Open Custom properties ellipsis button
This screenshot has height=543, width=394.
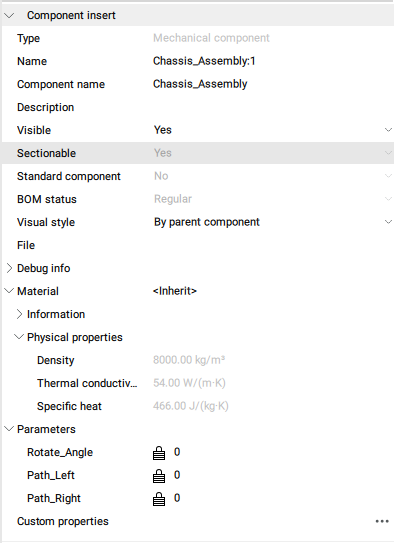pyautogui.click(x=382, y=521)
